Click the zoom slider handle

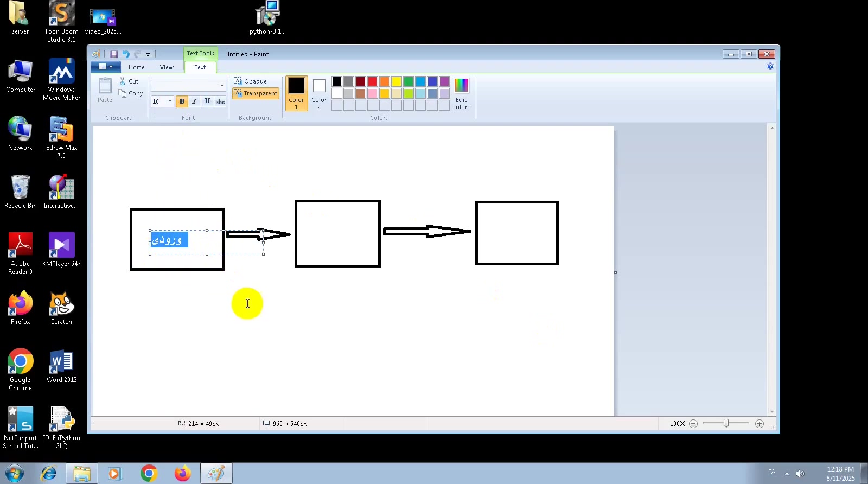(x=726, y=423)
